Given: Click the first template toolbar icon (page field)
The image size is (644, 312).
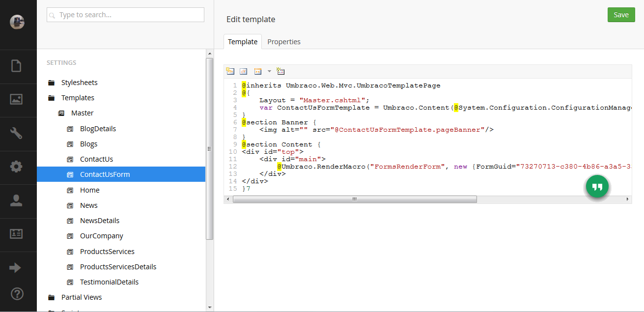Looking at the screenshot, I should [x=230, y=71].
